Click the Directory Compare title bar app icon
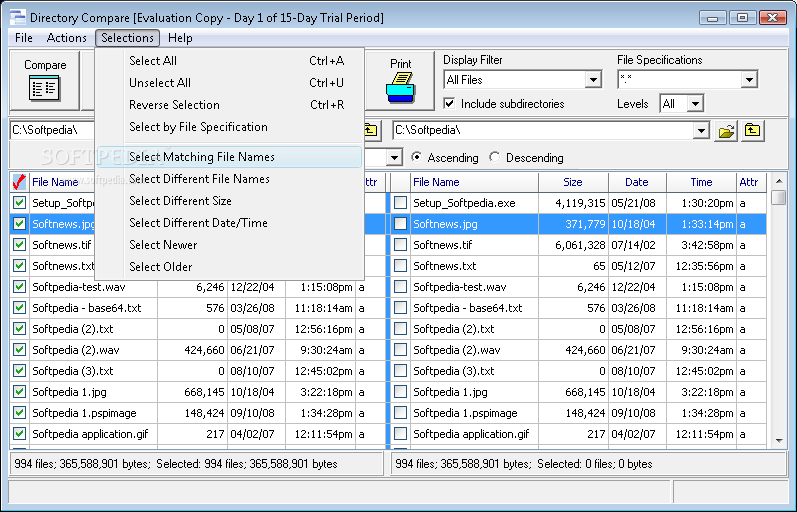Viewport: 797px width, 512px height. 18,17
